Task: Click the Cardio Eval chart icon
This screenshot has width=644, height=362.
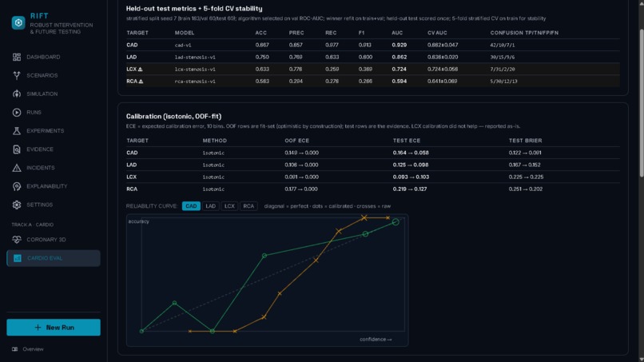Action: tap(18, 258)
